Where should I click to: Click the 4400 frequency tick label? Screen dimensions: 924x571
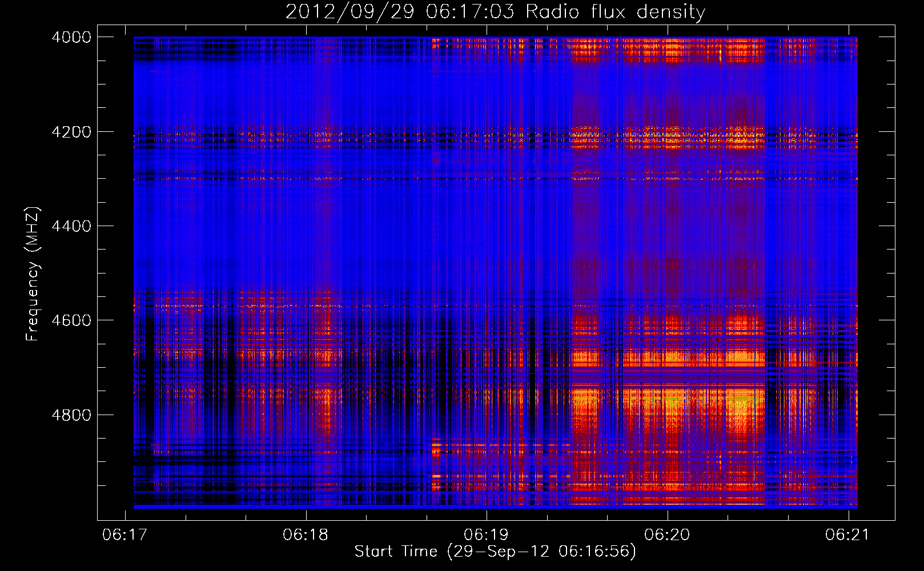71,226
